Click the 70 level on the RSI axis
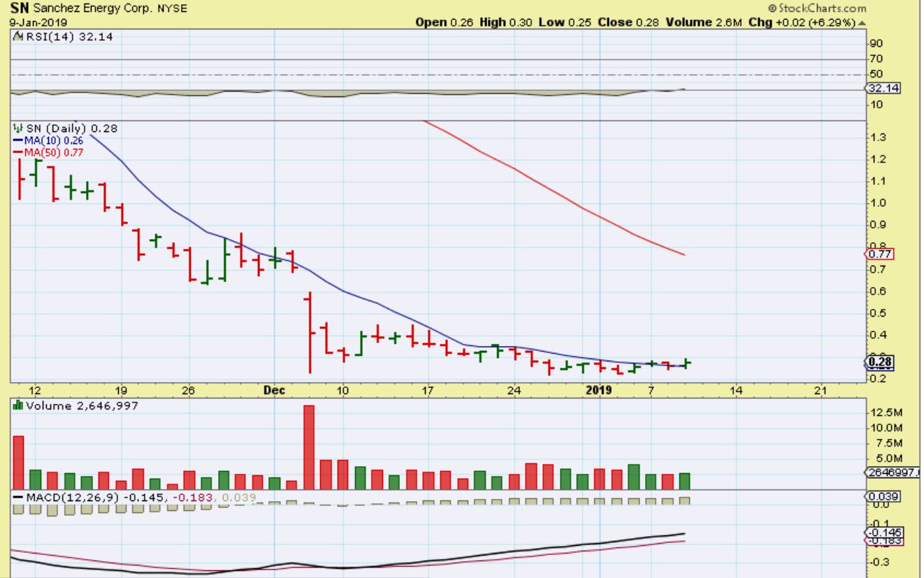The width and height of the screenshot is (924, 578). pos(875,59)
